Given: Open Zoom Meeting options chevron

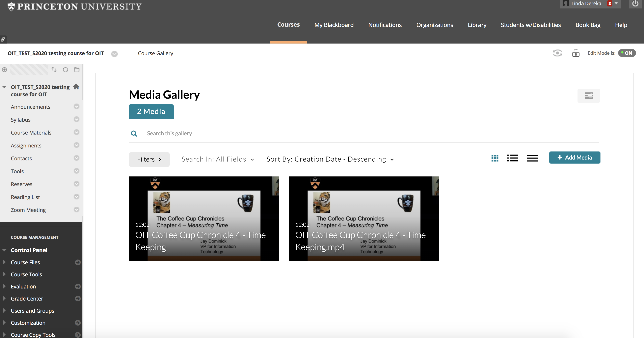Looking at the screenshot, I should coord(77,210).
